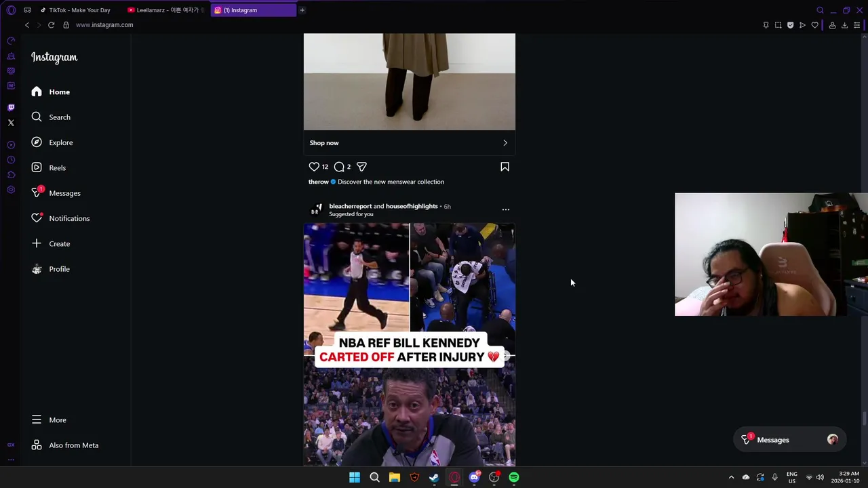The height and width of the screenshot is (488, 868).
Task: Like therow post with heart icon
Action: pyautogui.click(x=314, y=167)
